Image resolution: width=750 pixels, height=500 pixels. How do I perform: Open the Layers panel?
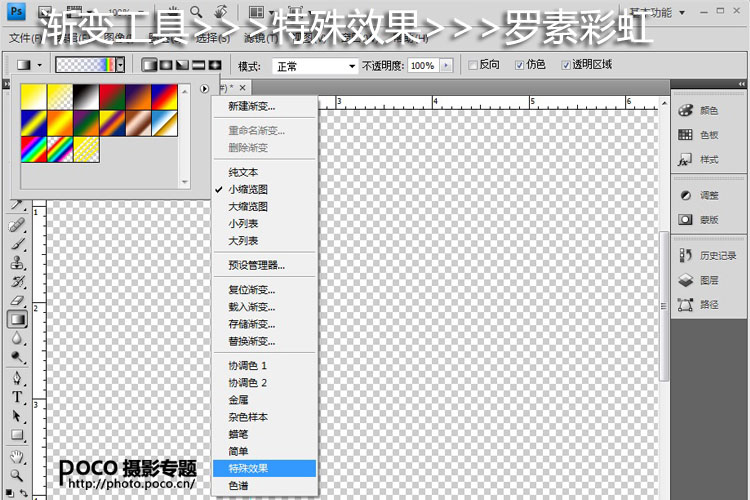click(699, 280)
